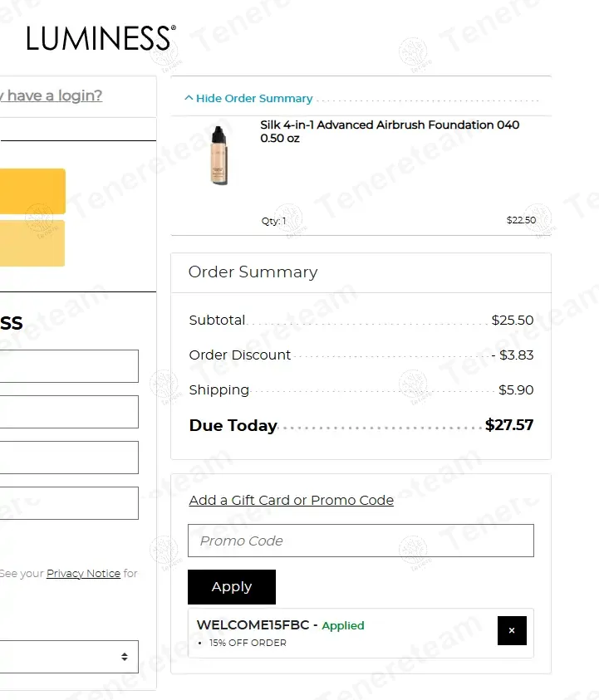Screen dimensions: 599x700
Task: Click the Due Today $27.57 total
Action: tap(509, 425)
